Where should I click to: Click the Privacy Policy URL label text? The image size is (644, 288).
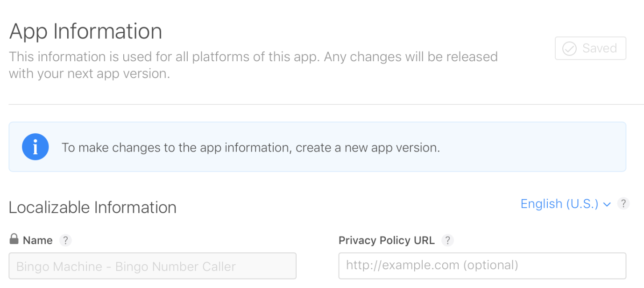(x=386, y=240)
